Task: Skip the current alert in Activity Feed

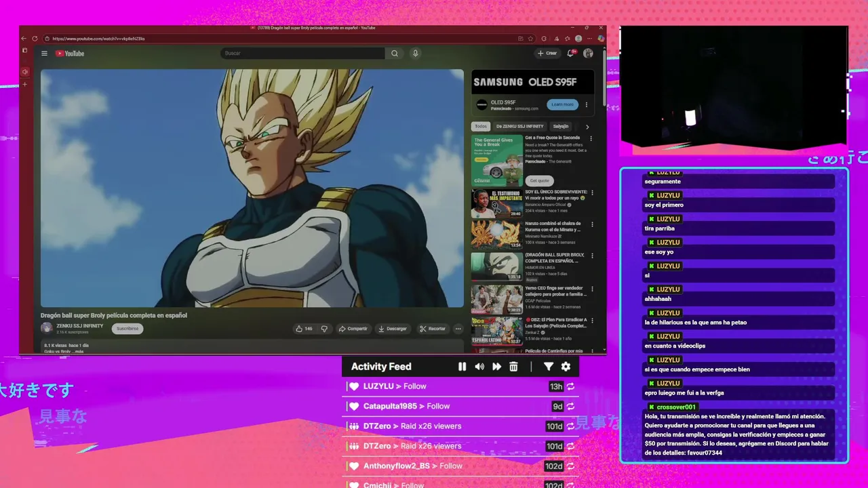Action: click(496, 367)
